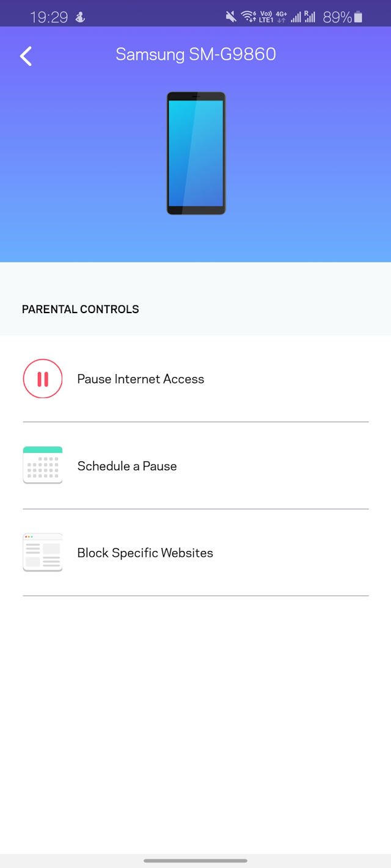This screenshot has width=391, height=868.
Task: Tap the webpage block icon
Action: point(43,552)
